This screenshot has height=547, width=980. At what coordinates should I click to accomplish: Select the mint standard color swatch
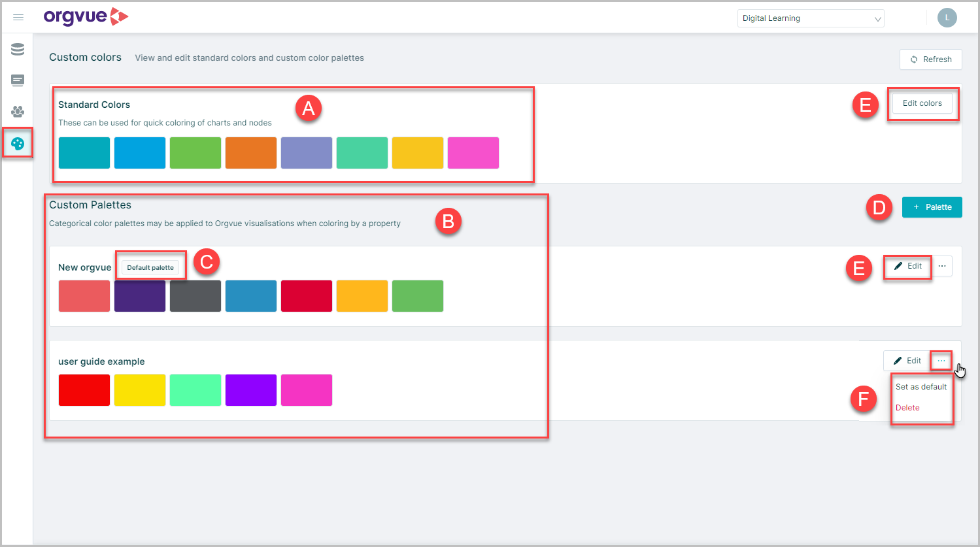[x=362, y=153]
